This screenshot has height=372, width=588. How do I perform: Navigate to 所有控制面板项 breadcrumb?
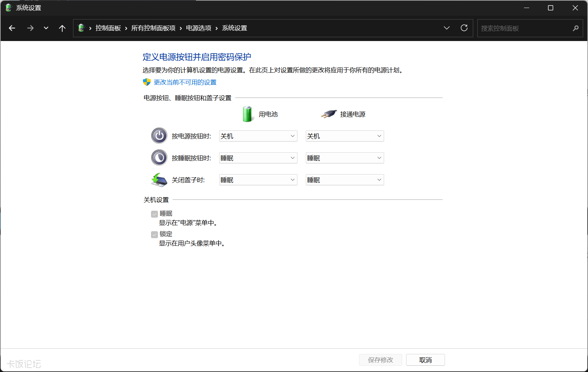point(153,28)
